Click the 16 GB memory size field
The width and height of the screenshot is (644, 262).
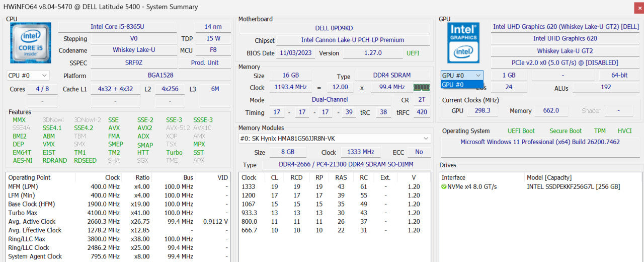[290, 75]
